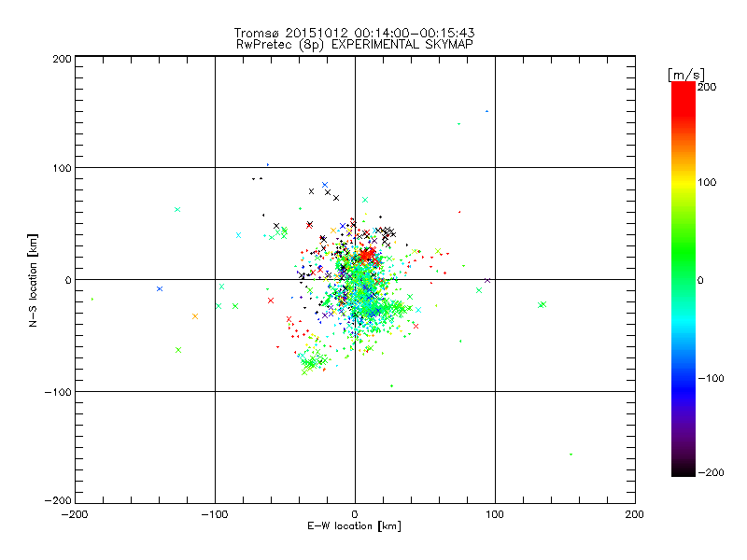Viewport: 747px width, 560px height.
Task: Click the green cross pair near 135 km E-W
Action: click(543, 305)
